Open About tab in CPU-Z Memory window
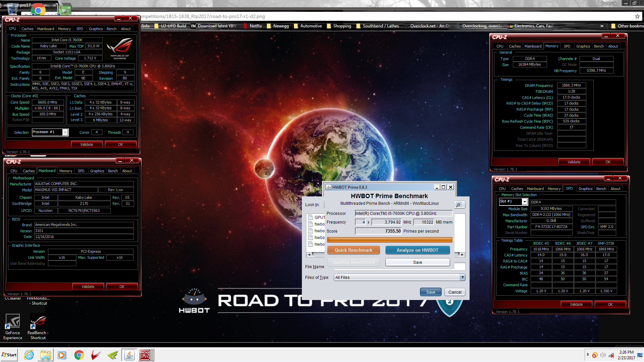This screenshot has width=644, height=362. [613, 46]
